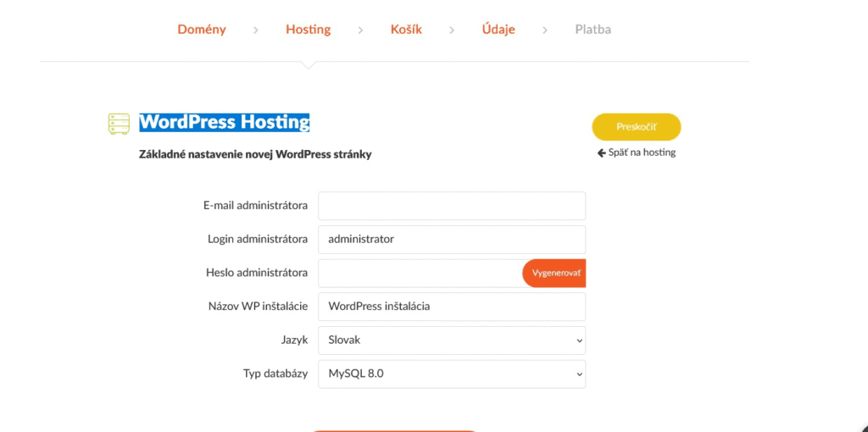This screenshot has height=432, width=868.
Task: Focus the E-mail administrátora field
Action: [452, 206]
